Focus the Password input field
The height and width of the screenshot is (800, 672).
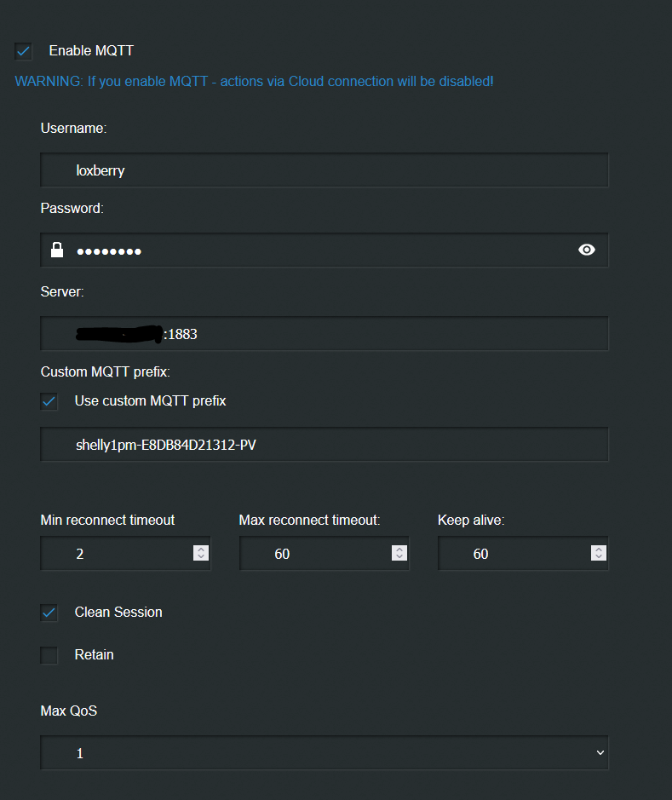pos(324,250)
